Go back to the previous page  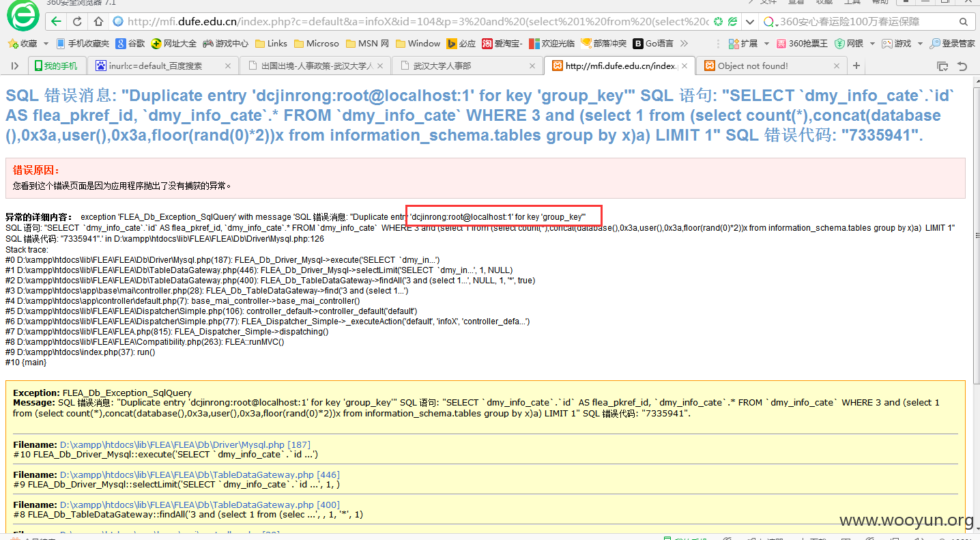(56, 22)
